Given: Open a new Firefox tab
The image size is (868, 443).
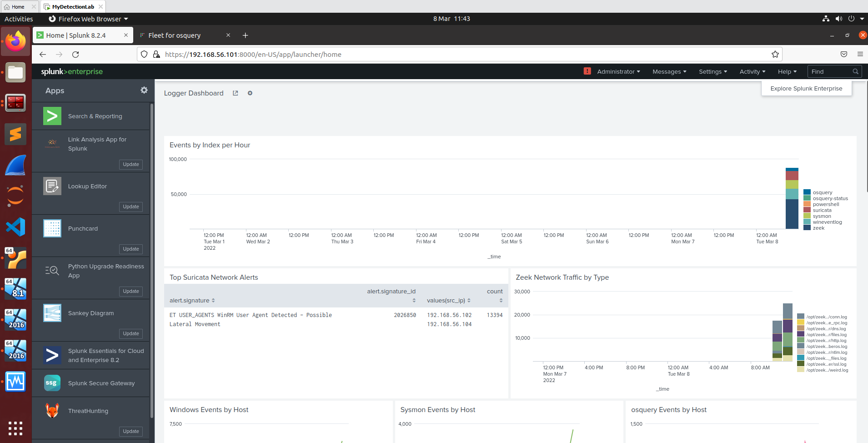Looking at the screenshot, I should pos(245,35).
